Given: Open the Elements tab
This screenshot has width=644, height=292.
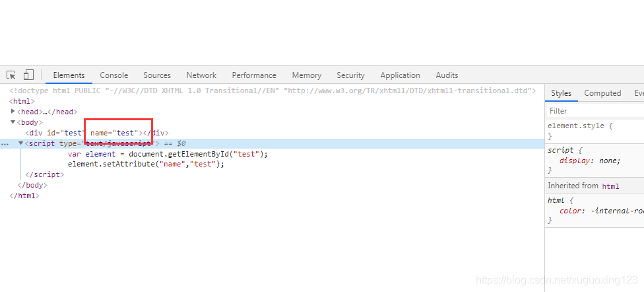Looking at the screenshot, I should click(x=69, y=75).
